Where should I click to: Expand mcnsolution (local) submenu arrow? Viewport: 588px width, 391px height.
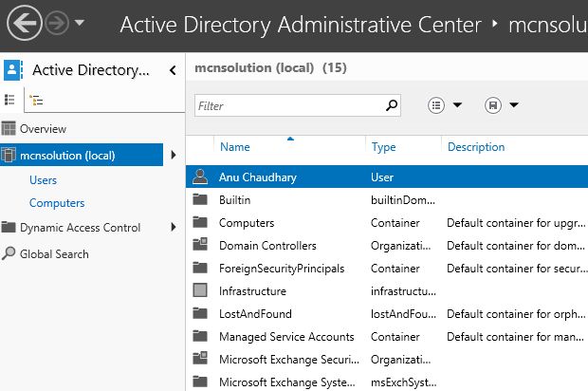(x=173, y=155)
